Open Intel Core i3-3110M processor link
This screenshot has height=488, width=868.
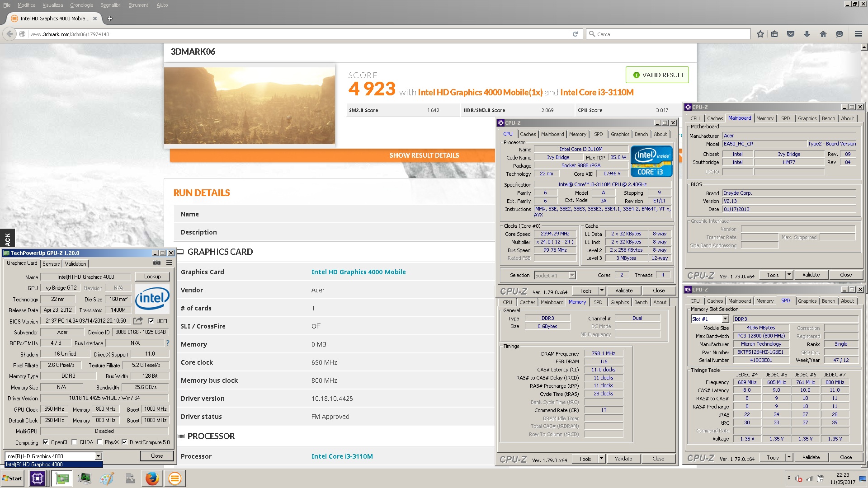(x=342, y=456)
